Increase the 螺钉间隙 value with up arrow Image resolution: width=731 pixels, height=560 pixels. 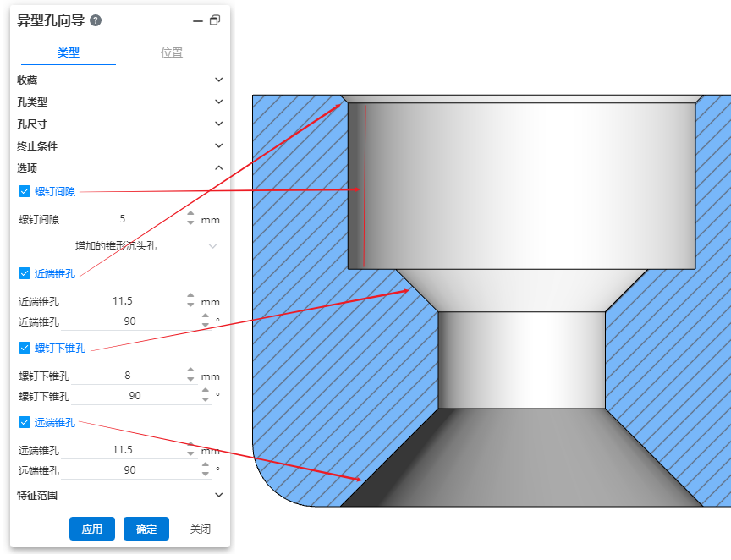click(190, 214)
